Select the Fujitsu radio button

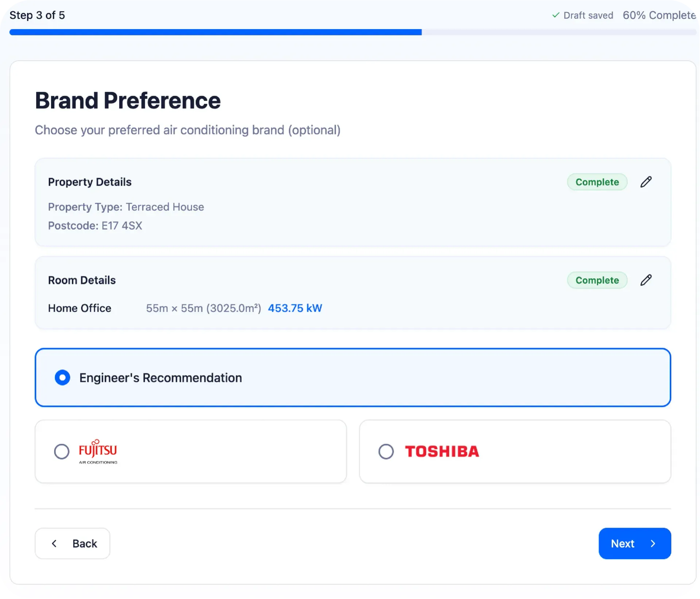point(62,451)
